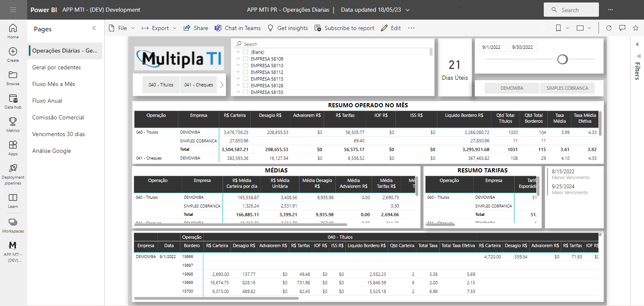Click Subscribe to report
Image resolution: width=644 pixels, height=306 pixels.
click(x=344, y=28)
